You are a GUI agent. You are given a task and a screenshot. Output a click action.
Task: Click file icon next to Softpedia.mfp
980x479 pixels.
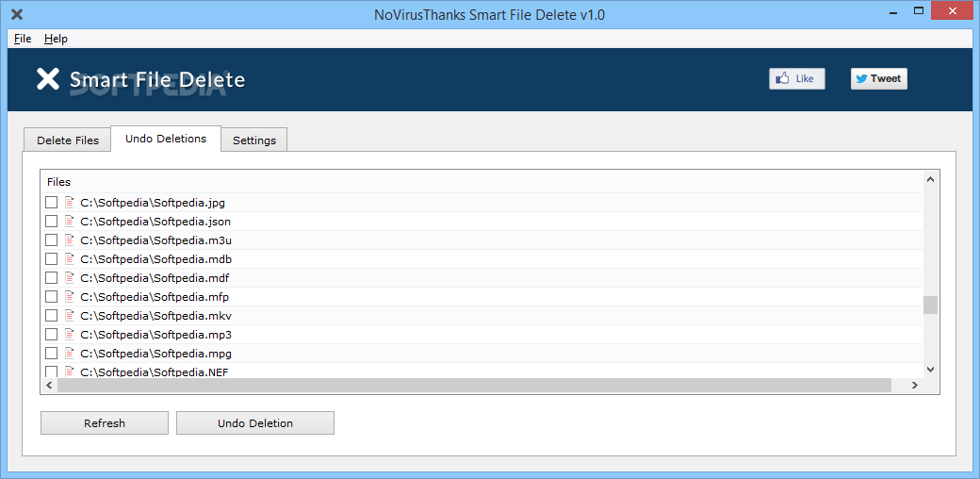tap(70, 296)
